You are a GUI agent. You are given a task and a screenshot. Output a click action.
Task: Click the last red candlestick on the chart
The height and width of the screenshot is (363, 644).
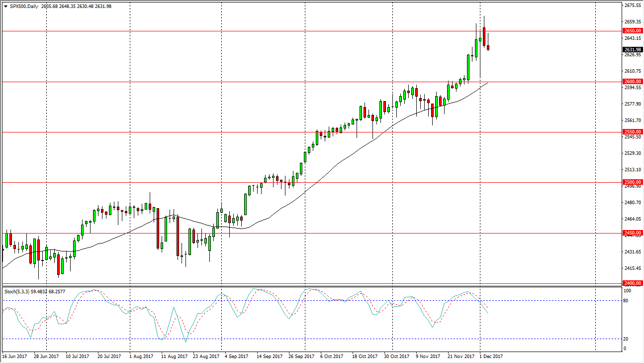[x=488, y=48]
